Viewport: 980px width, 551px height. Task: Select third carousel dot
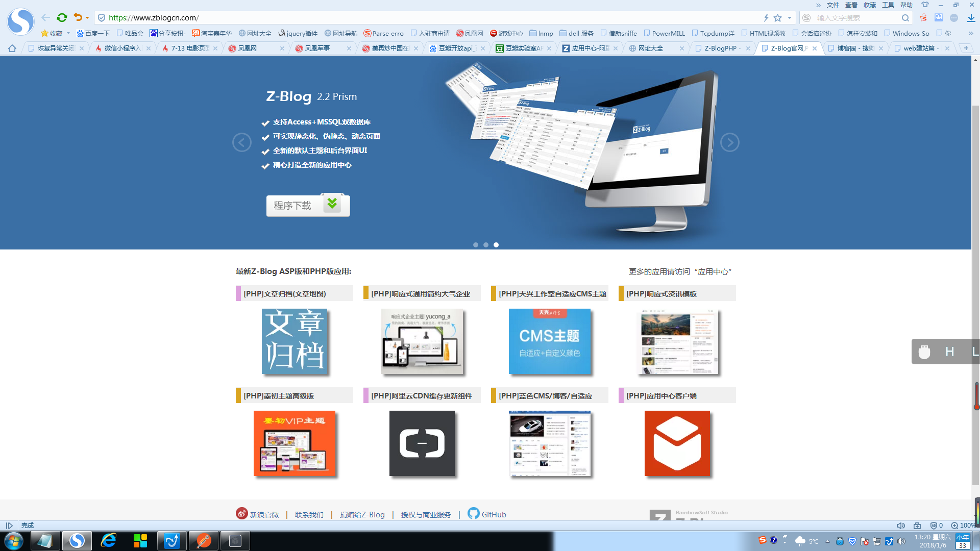(496, 245)
